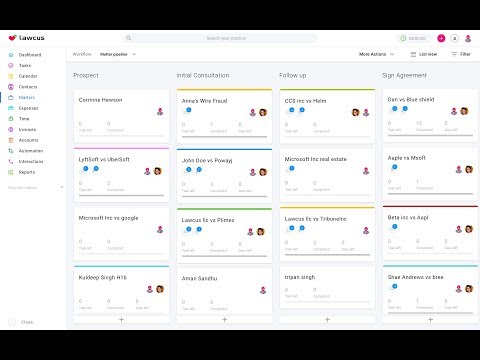This screenshot has height=360, width=480.
Task: Open Tasks in the sidebar
Action: point(25,66)
